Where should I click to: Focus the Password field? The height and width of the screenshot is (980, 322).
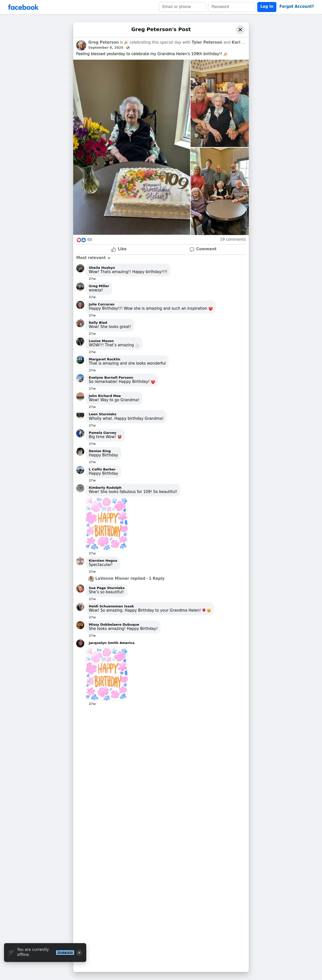232,7
